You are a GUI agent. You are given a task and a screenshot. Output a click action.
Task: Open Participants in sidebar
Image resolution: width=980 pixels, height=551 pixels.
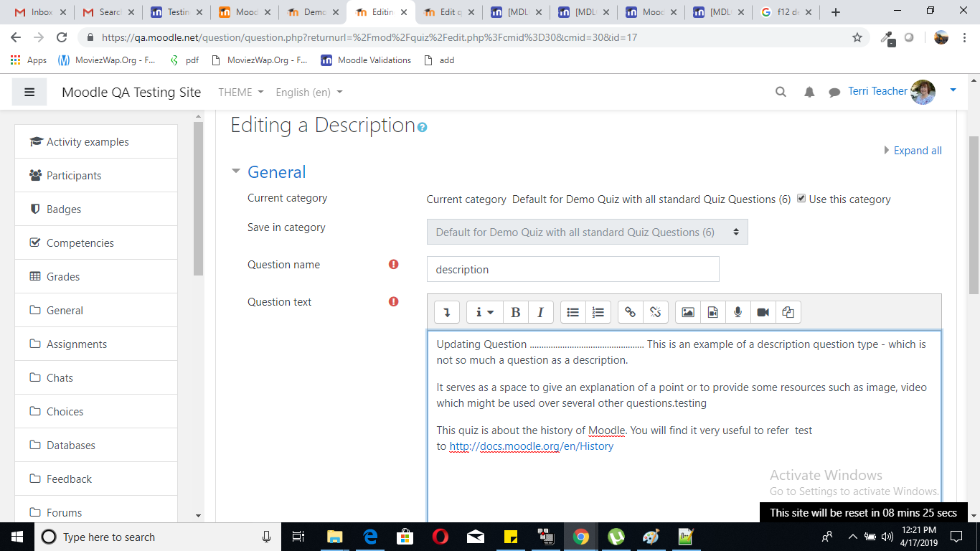point(96,175)
